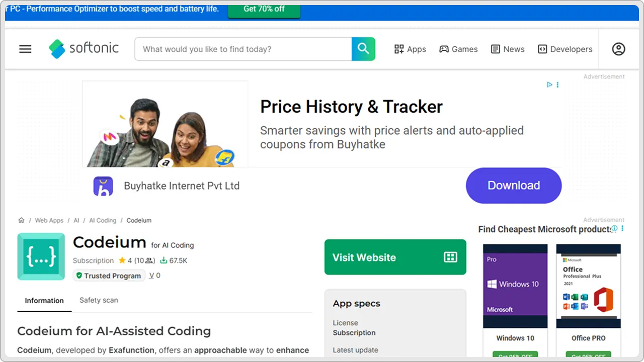Go to the News section
The height and width of the screenshot is (362, 644).
pyautogui.click(x=508, y=49)
